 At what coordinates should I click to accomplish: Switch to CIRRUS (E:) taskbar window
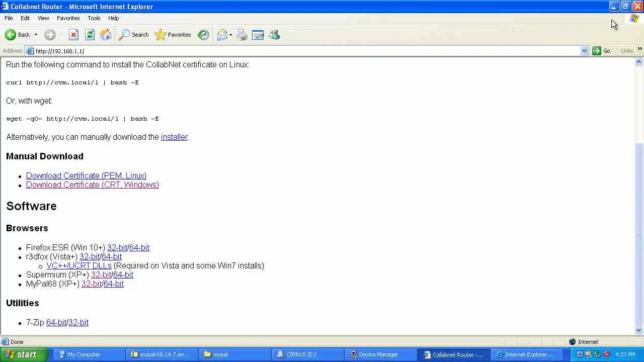pos(307,354)
